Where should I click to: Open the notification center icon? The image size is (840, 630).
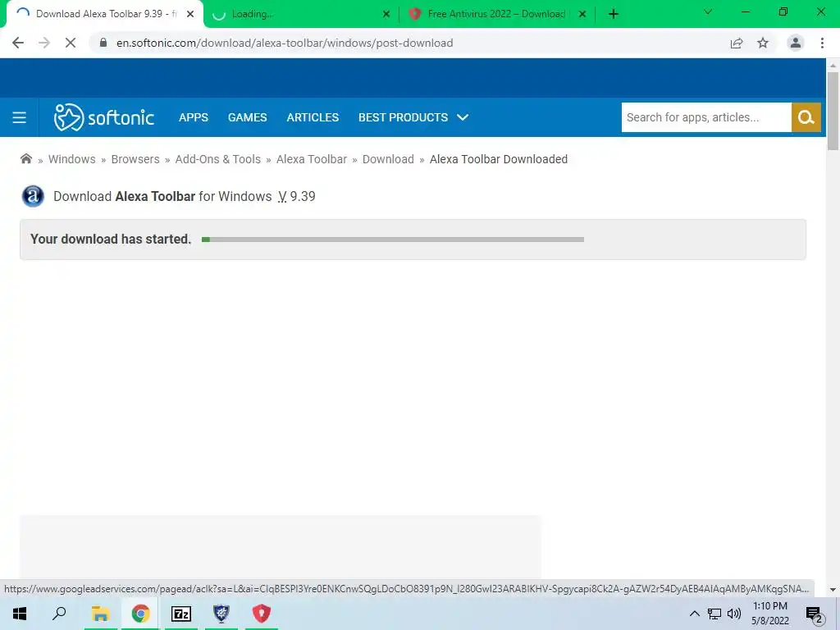(x=815, y=614)
